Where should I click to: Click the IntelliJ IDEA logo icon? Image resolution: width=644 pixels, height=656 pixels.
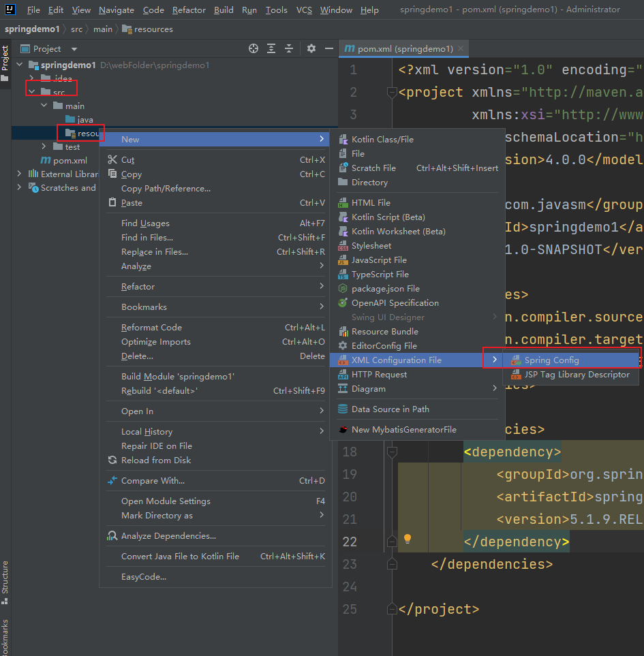(10, 10)
